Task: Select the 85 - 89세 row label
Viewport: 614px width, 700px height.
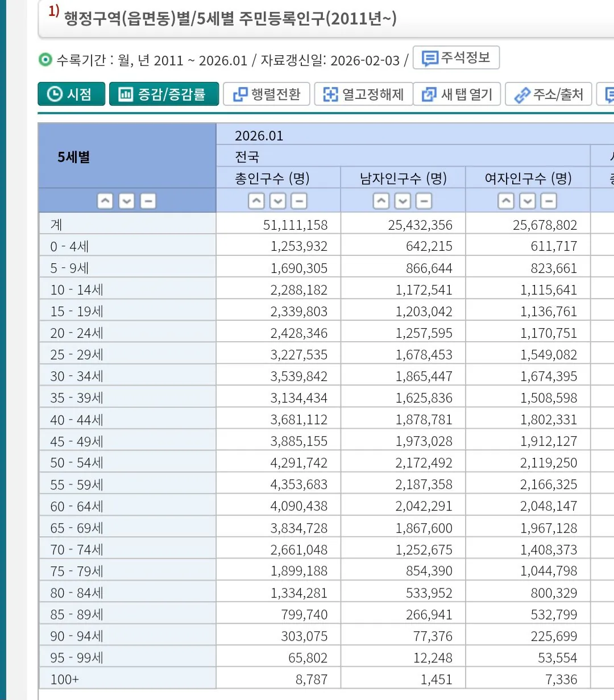Action: click(x=127, y=614)
